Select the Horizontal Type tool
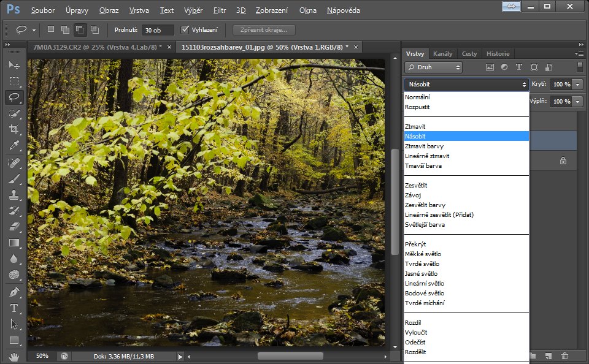 (13, 308)
